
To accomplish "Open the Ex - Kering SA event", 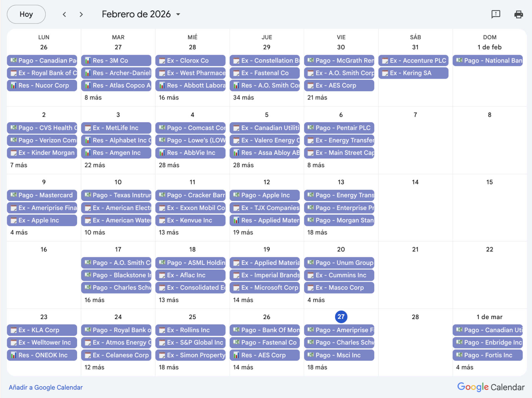I will pos(413,73).
